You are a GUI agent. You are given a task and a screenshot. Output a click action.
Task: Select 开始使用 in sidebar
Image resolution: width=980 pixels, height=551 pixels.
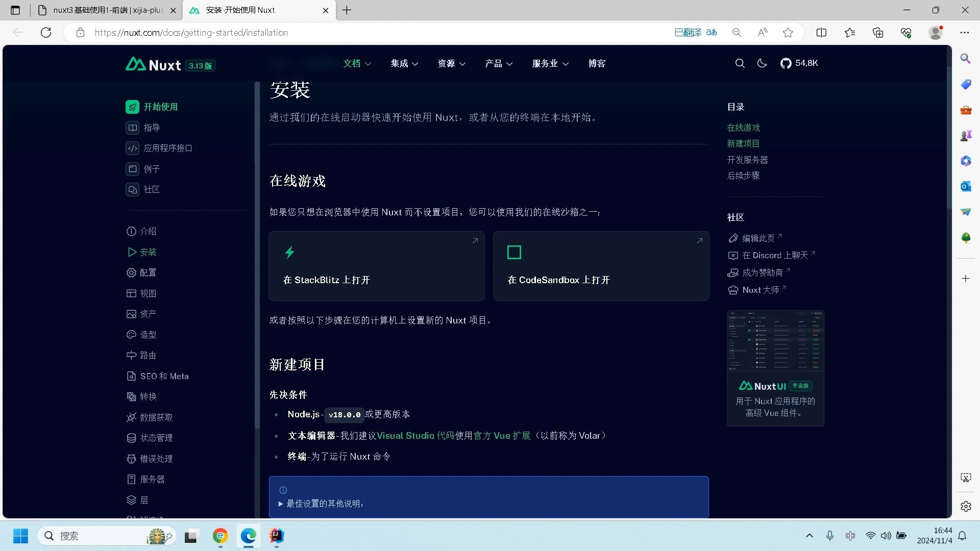(x=152, y=107)
